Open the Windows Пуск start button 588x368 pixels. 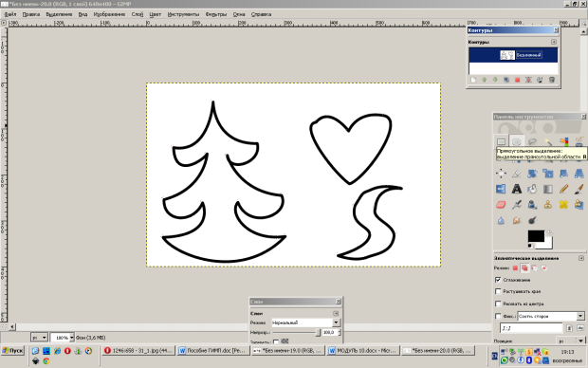coord(12,351)
